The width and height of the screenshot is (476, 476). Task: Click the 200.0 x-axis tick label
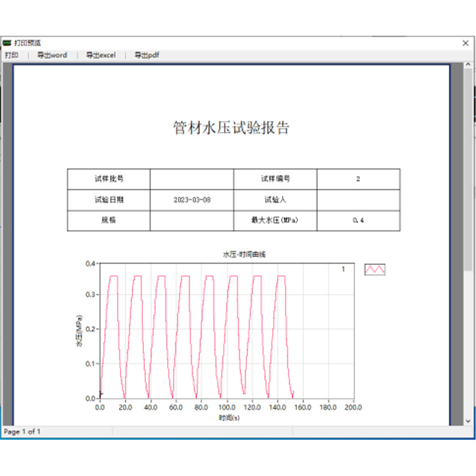pos(353,408)
